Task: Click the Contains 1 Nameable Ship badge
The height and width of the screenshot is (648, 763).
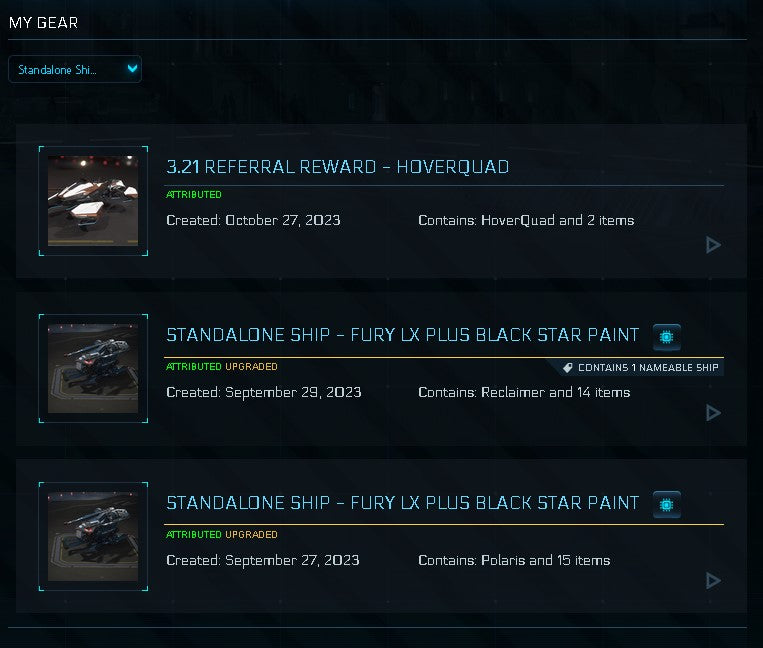Action: [x=641, y=368]
